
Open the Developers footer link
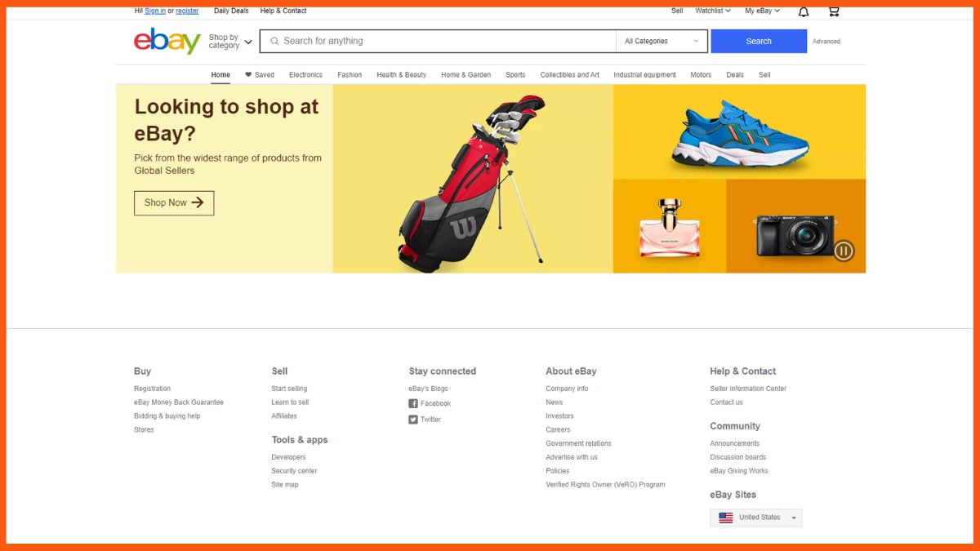point(288,457)
